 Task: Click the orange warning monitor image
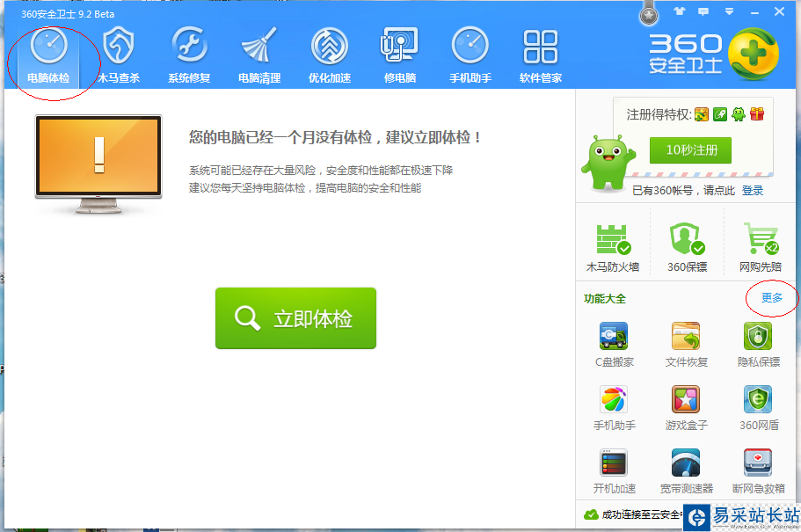pyautogui.click(x=98, y=164)
